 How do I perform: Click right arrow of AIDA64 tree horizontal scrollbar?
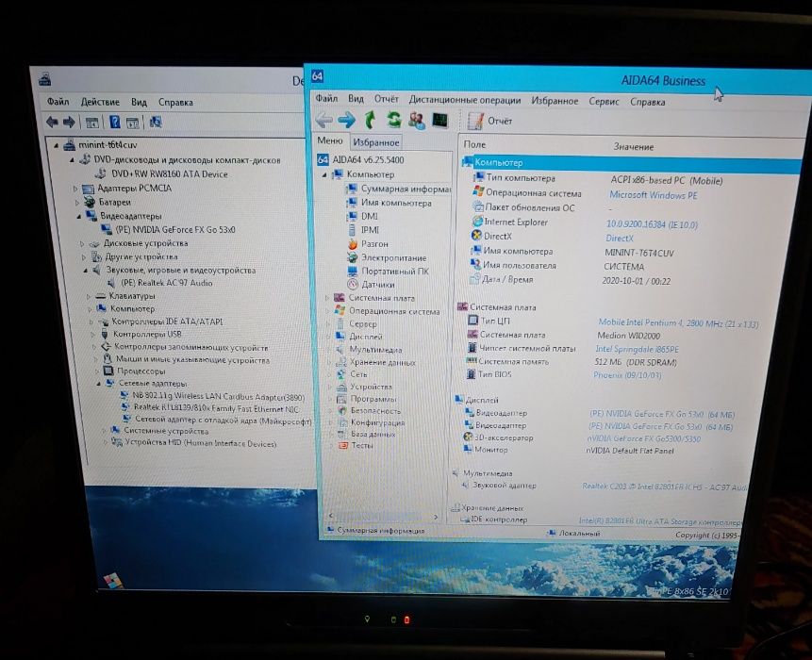click(x=436, y=517)
